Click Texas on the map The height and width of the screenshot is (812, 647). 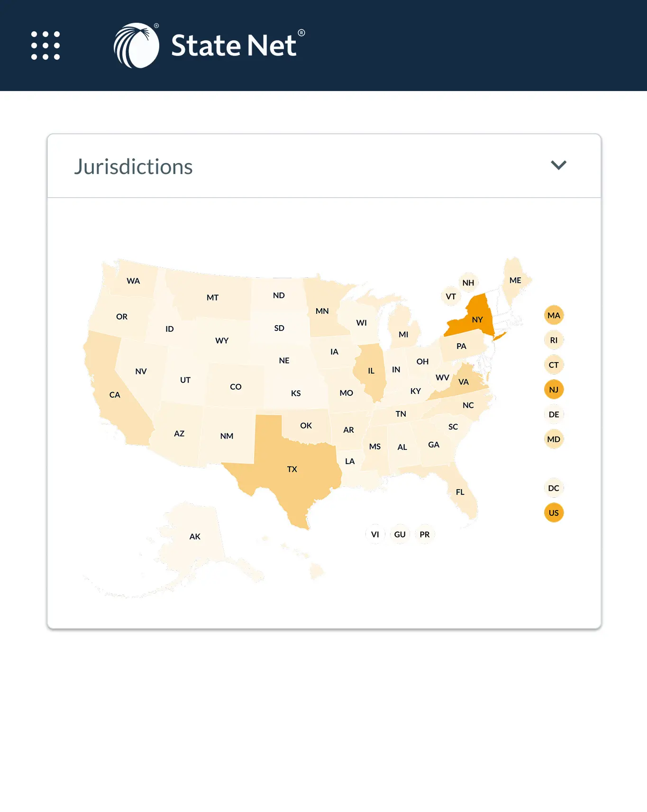coord(292,469)
